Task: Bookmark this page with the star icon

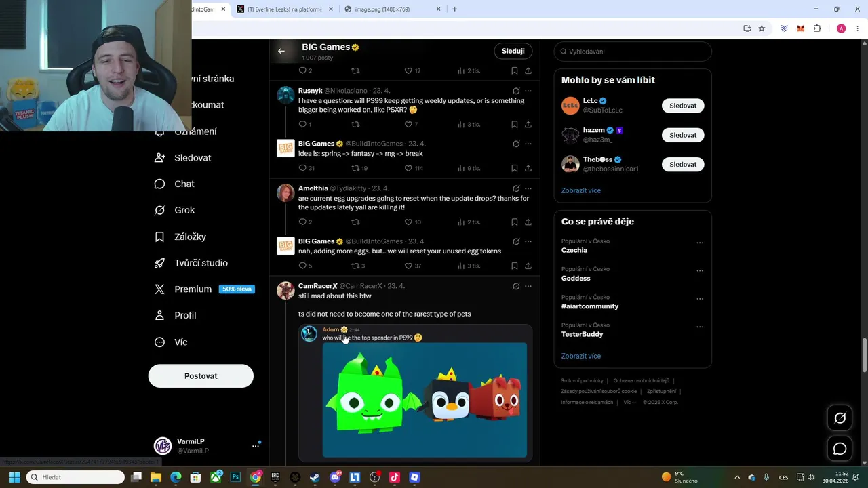Action: tap(762, 28)
